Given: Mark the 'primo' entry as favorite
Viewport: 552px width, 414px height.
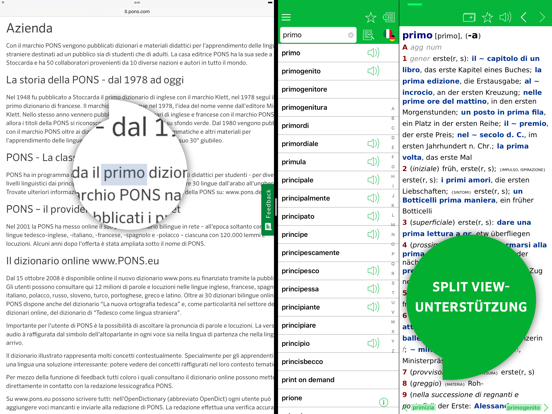Looking at the screenshot, I should 488,17.
